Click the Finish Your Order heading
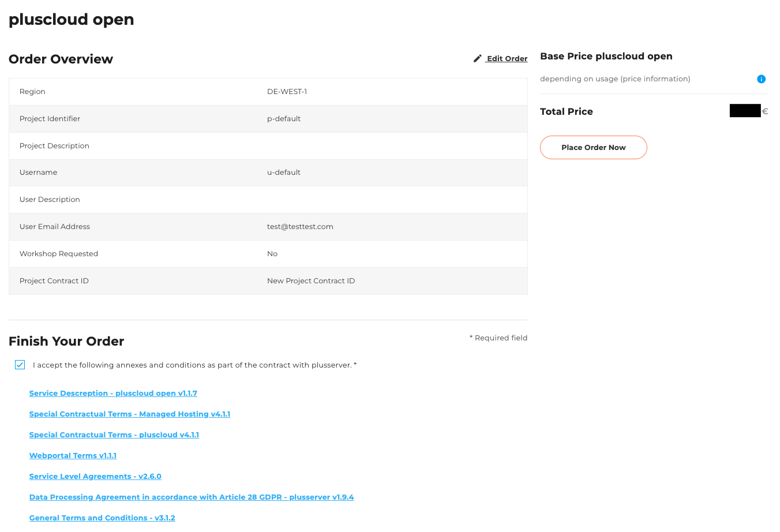The width and height of the screenshot is (780, 532). click(66, 341)
